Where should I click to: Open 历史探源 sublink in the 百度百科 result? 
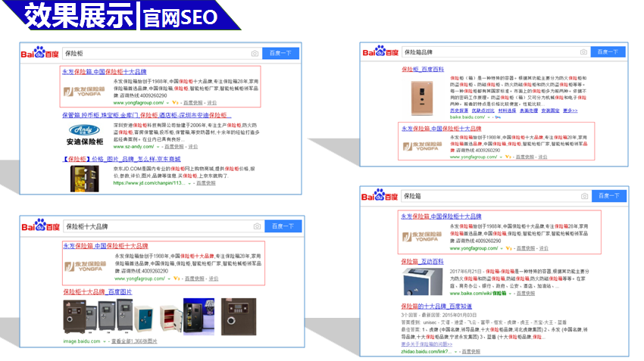459,110
